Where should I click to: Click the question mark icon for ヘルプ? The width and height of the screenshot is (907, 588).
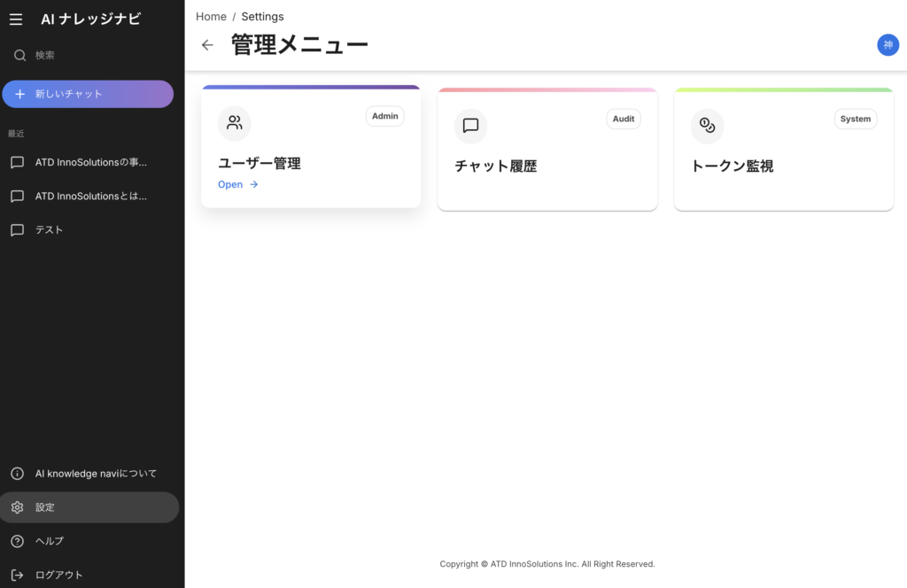coord(17,541)
